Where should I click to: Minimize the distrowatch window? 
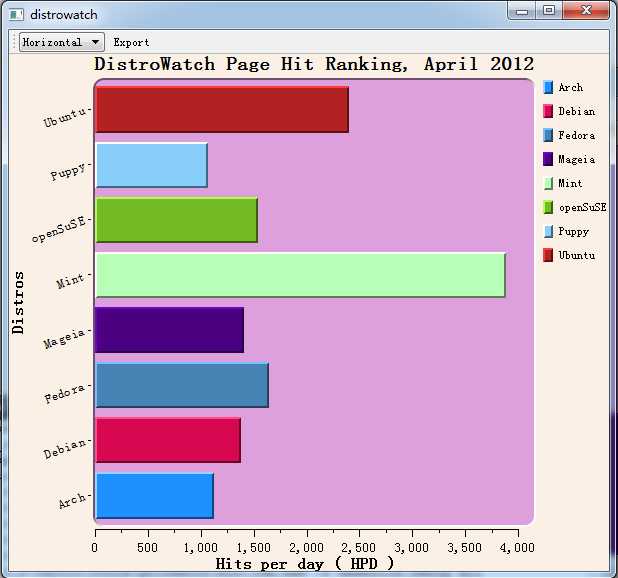(522, 11)
